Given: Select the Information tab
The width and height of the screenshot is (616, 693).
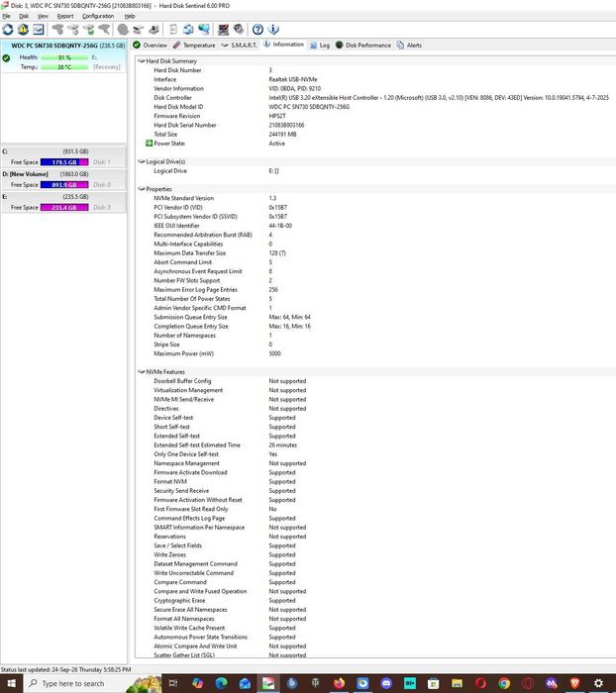Looking at the screenshot, I should coord(284,45).
